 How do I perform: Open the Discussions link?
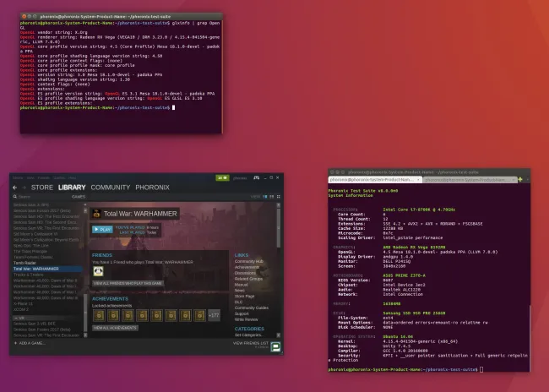[245, 273]
